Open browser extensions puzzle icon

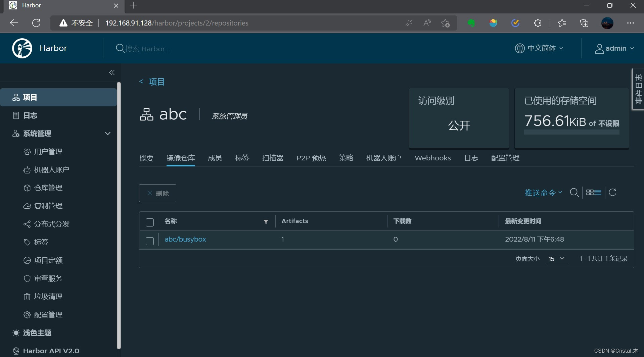(538, 23)
